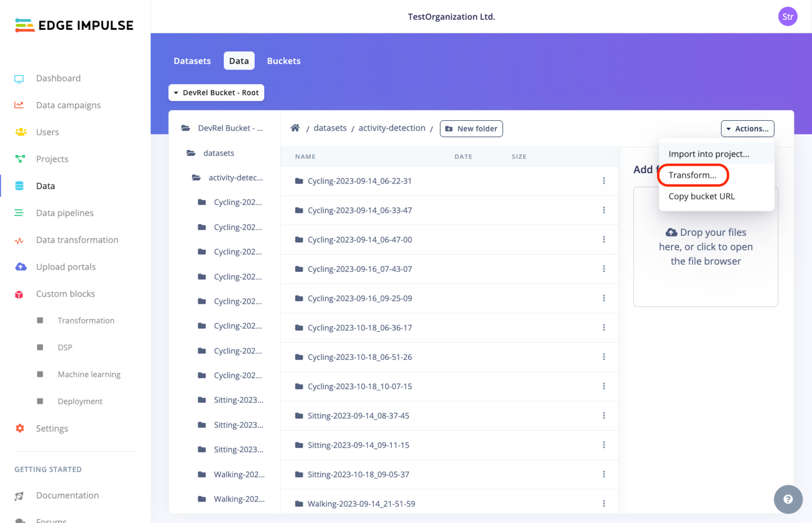Toggle the Actions... dropdown
812x523 pixels.
tap(747, 129)
